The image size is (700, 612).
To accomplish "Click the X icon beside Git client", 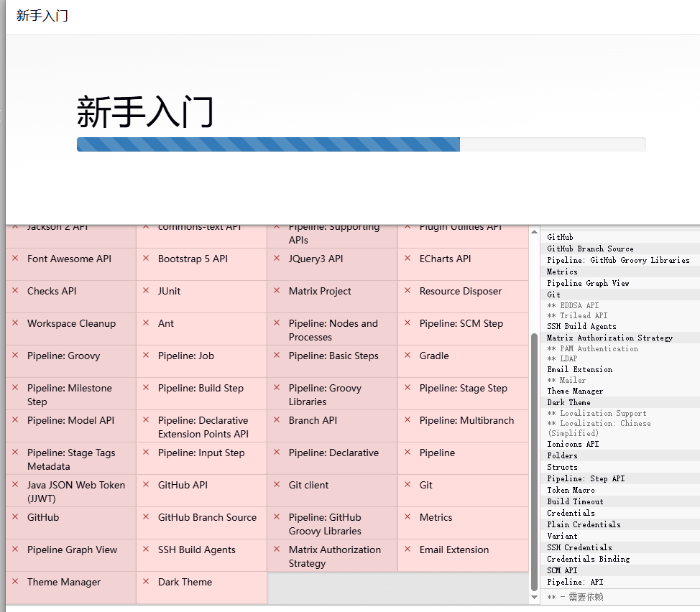I will (x=277, y=484).
